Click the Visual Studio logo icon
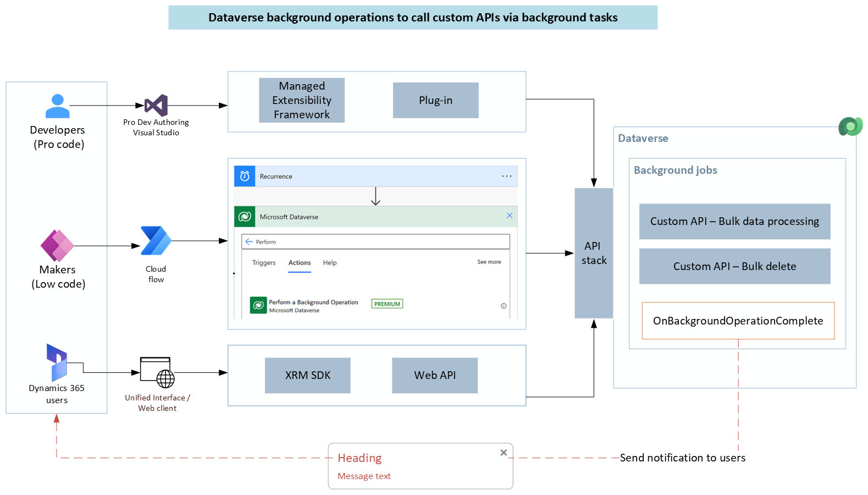868x495 pixels. (156, 105)
